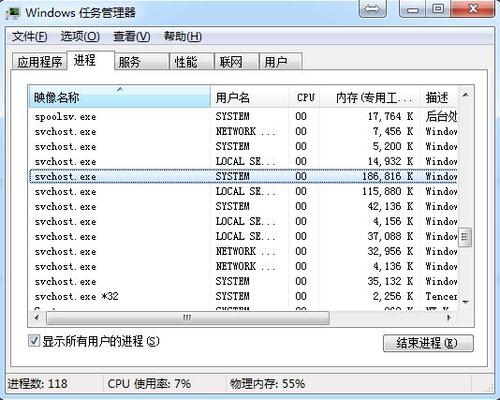Switch to the 用户 tab
The height and width of the screenshot is (400, 500).
click(x=281, y=62)
